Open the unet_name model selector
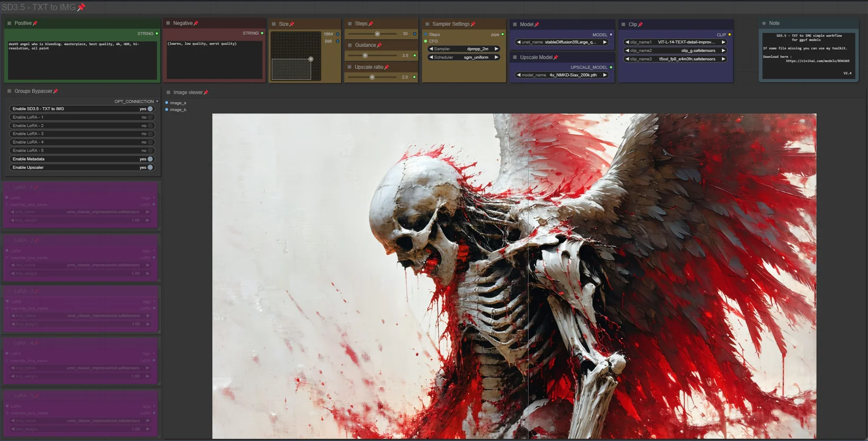 [x=562, y=42]
